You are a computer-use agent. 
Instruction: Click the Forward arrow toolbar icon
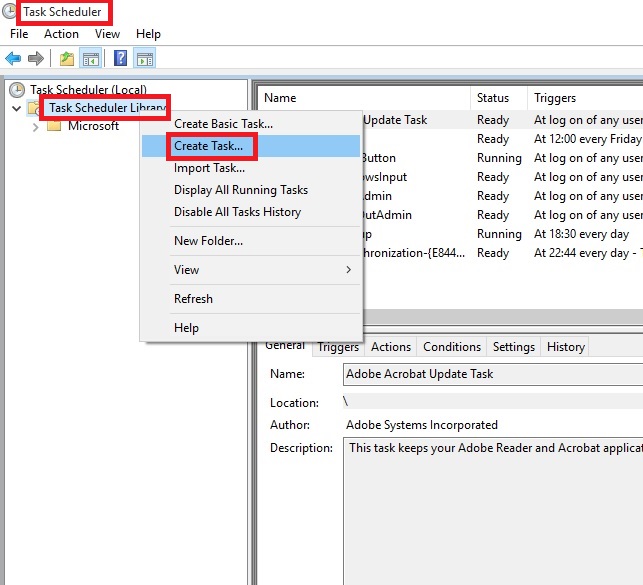click(x=36, y=58)
